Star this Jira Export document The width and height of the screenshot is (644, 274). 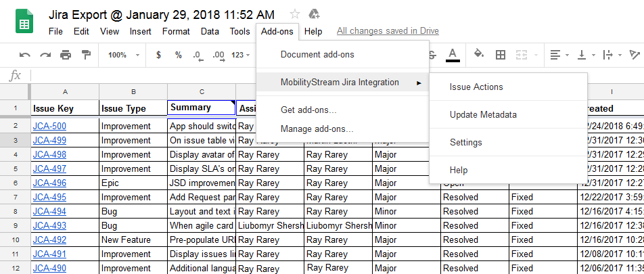tap(295, 14)
